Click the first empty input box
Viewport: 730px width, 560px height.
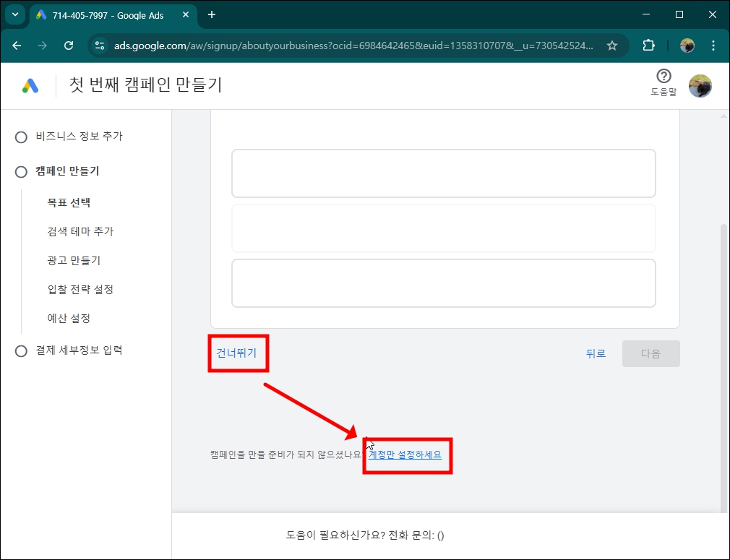[x=443, y=173]
